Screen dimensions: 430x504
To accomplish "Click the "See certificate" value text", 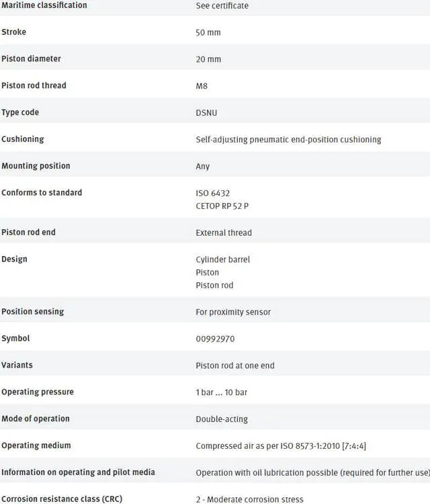I will pyautogui.click(x=222, y=6).
